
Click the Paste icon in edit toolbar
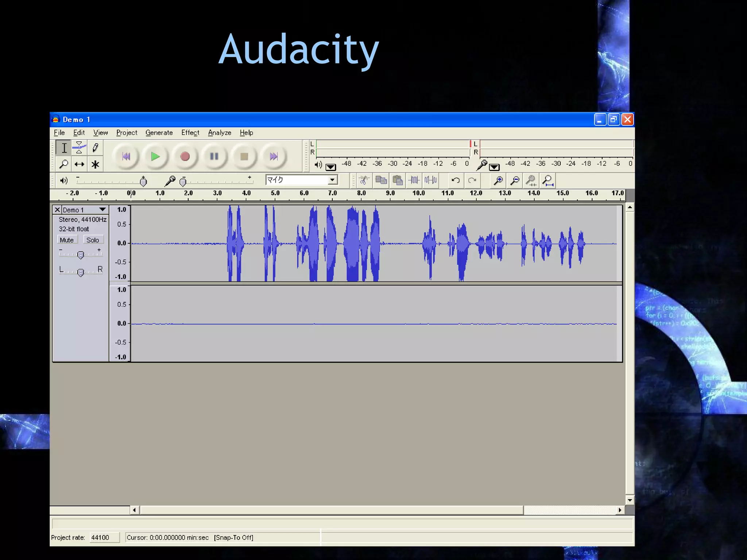coord(398,180)
